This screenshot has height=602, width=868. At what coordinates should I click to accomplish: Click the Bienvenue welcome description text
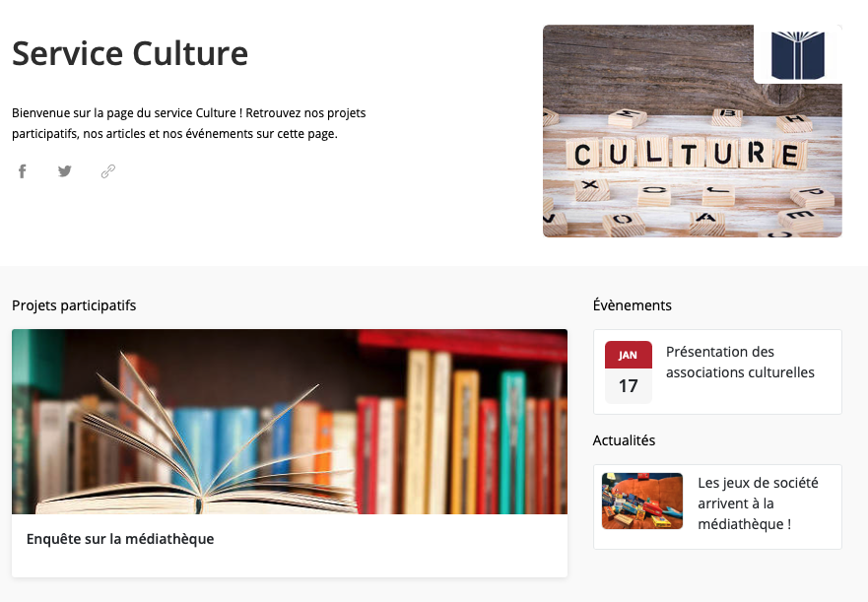click(189, 123)
